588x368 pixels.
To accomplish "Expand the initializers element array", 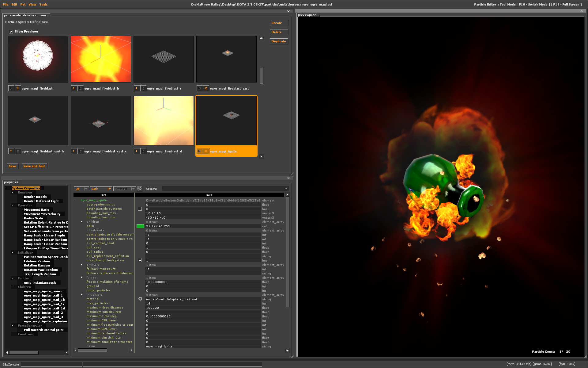I will (81, 295).
